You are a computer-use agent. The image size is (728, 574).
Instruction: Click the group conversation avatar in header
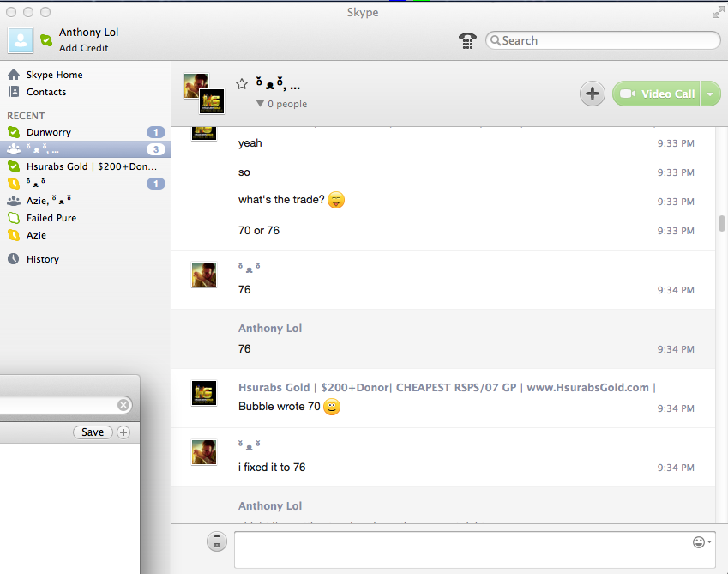point(204,94)
